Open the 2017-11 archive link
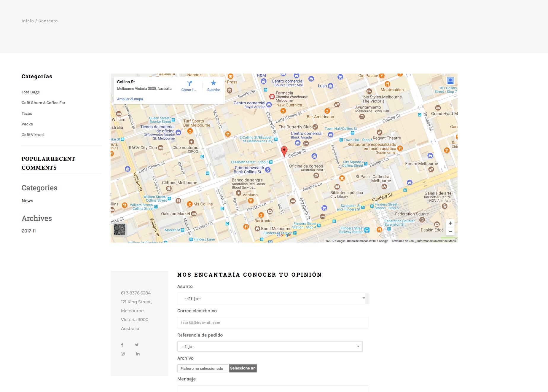This screenshot has width=548, height=392. tap(29, 231)
